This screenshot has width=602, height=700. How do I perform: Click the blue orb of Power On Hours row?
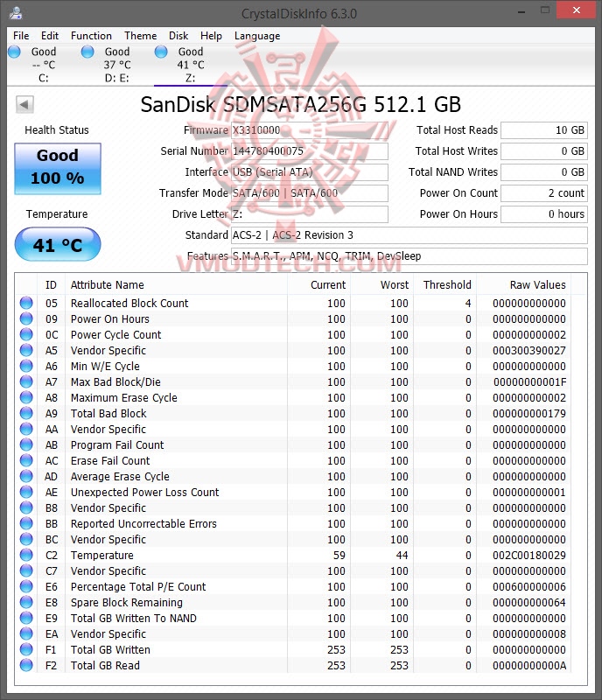pyautogui.click(x=26, y=318)
